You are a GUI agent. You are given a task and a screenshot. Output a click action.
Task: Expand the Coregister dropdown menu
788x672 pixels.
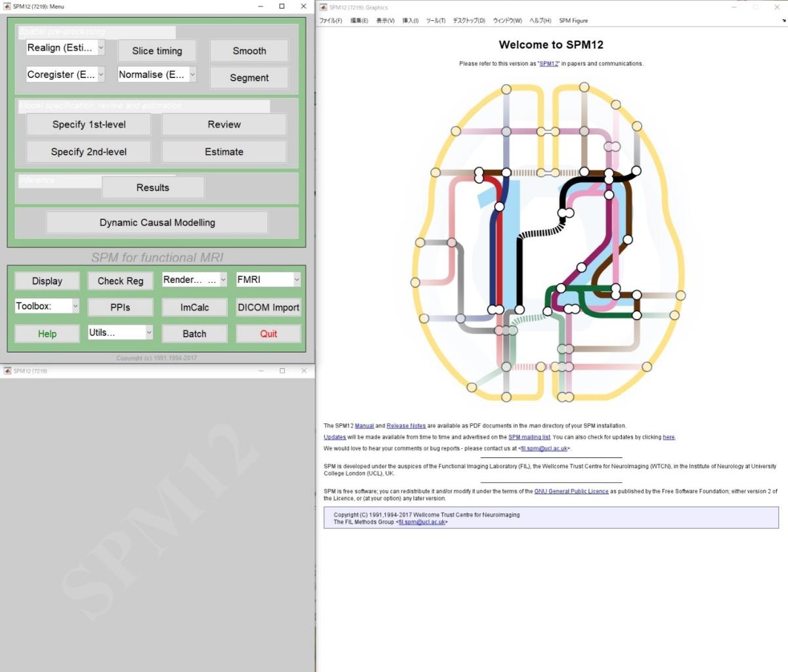pos(65,75)
